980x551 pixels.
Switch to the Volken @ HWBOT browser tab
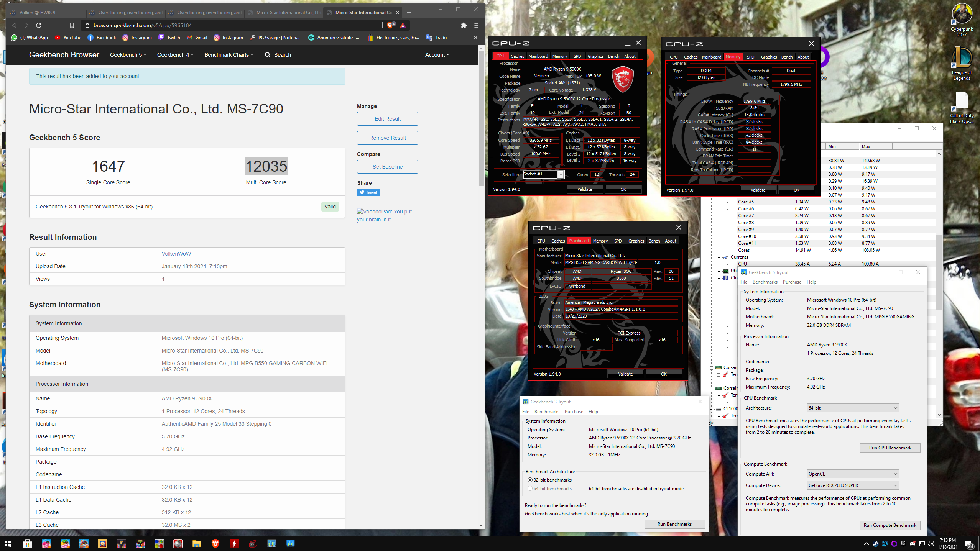tap(46, 13)
